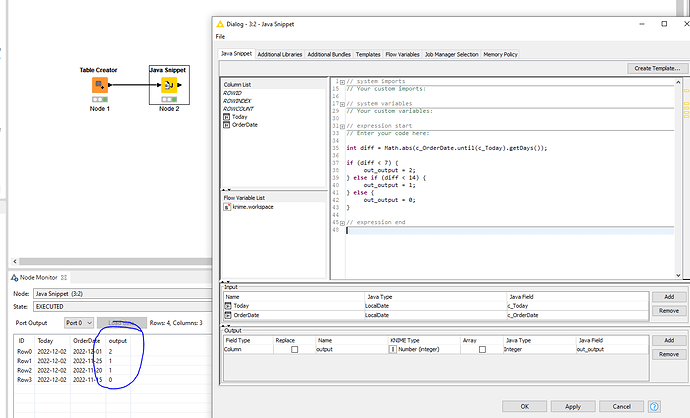Click the OrderDate column icon in Column List
Image resolution: width=690 pixels, height=418 pixels.
pos(227,125)
